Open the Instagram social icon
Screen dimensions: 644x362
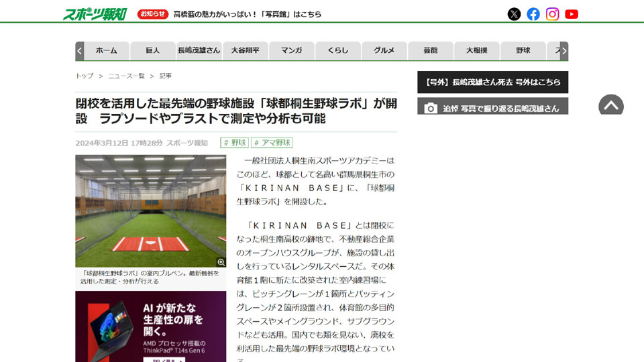tap(552, 14)
